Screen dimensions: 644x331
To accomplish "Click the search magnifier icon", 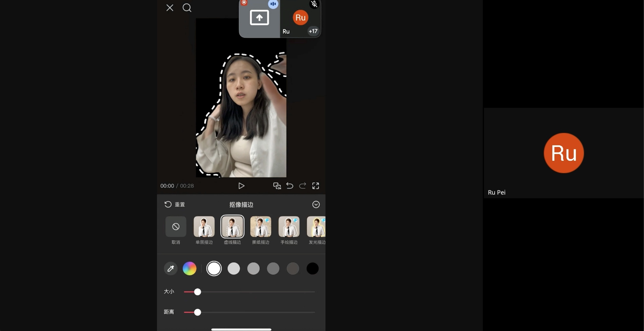I will (187, 8).
